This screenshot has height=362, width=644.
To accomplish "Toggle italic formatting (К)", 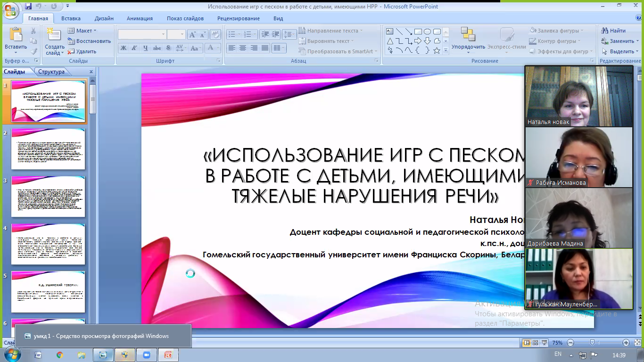I will tap(134, 48).
